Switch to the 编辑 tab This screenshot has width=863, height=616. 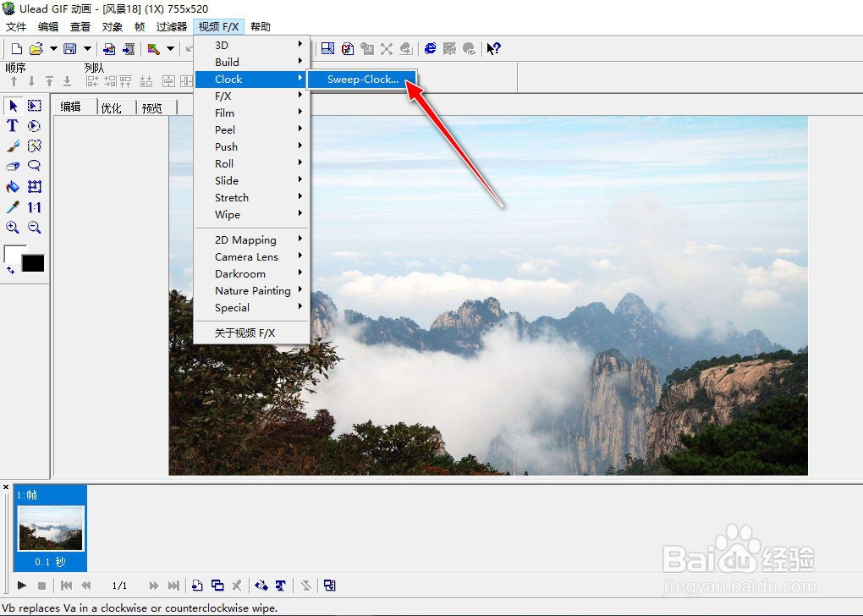coord(74,107)
